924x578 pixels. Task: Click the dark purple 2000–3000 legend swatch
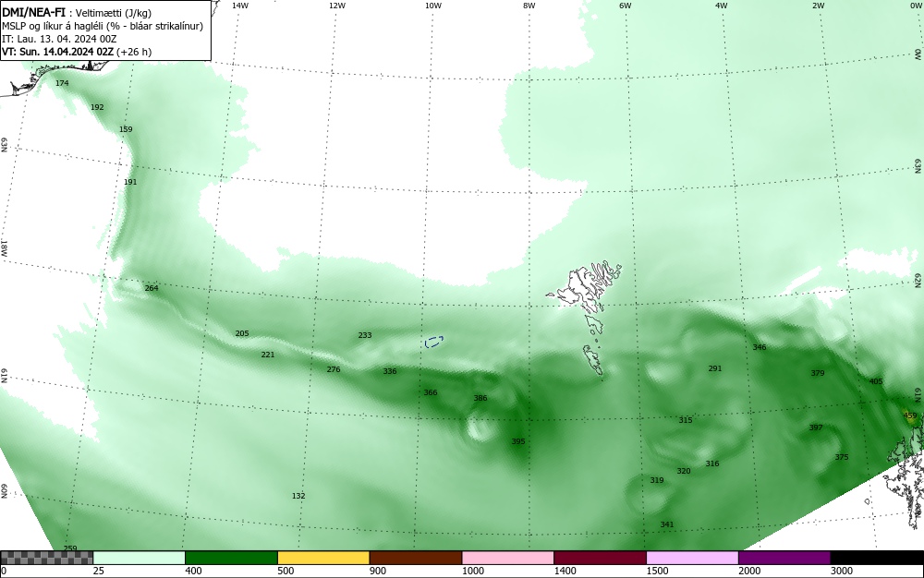(784, 558)
